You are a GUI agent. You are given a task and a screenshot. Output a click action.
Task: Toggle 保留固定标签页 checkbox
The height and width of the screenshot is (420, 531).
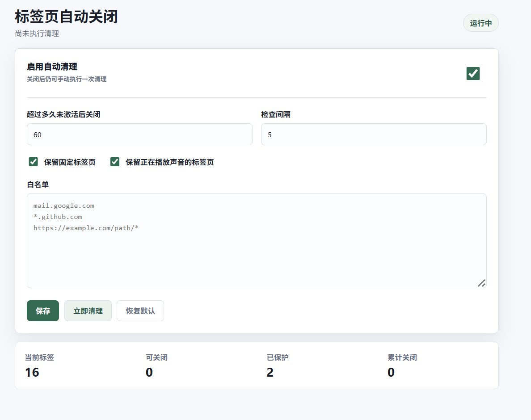point(33,162)
